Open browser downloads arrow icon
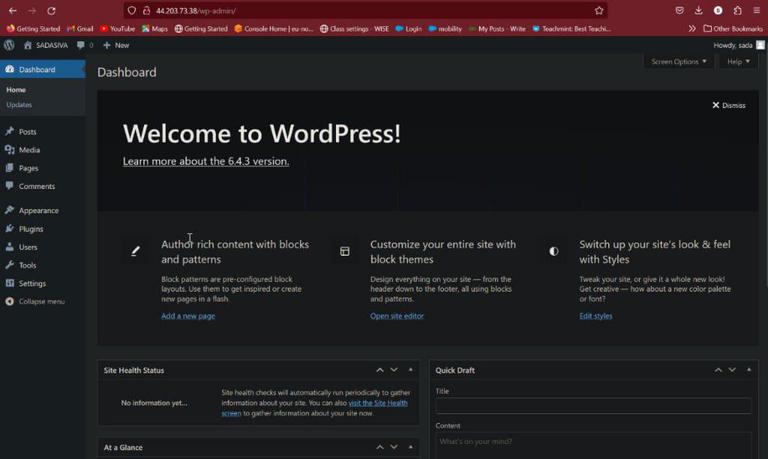This screenshot has width=768, height=459. (698, 10)
